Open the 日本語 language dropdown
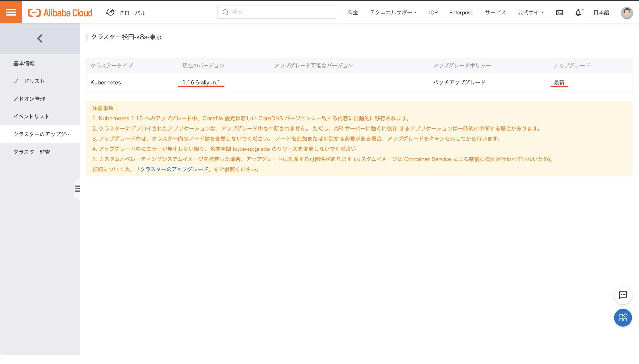 [x=601, y=12]
